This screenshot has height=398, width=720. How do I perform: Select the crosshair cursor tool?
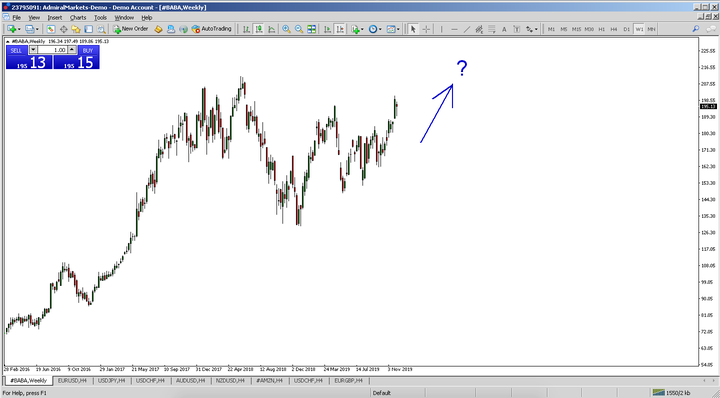point(426,29)
